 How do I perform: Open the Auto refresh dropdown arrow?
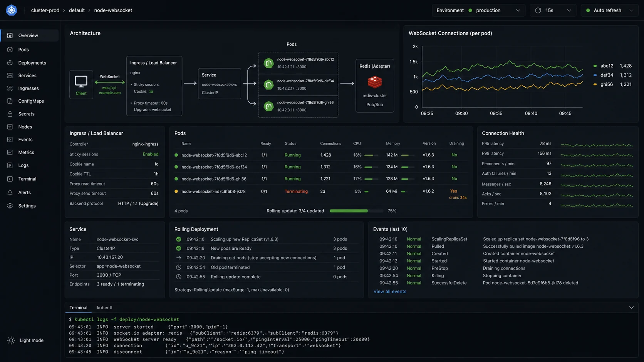pos(631,10)
